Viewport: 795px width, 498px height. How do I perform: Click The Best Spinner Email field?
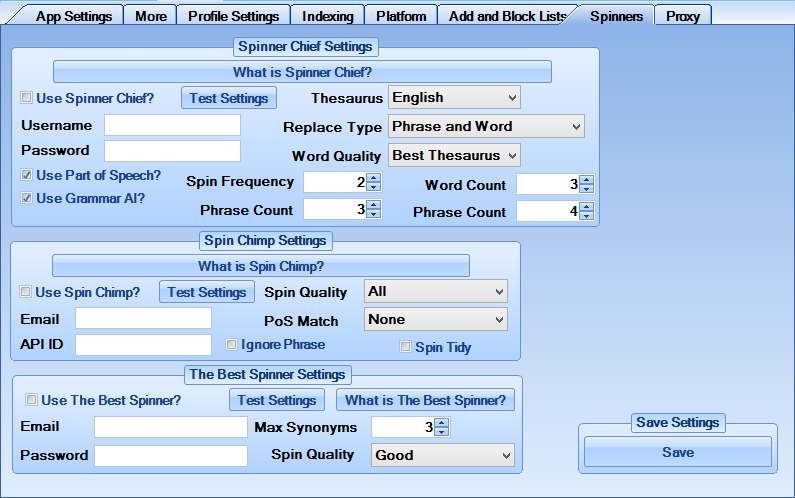pyautogui.click(x=171, y=427)
